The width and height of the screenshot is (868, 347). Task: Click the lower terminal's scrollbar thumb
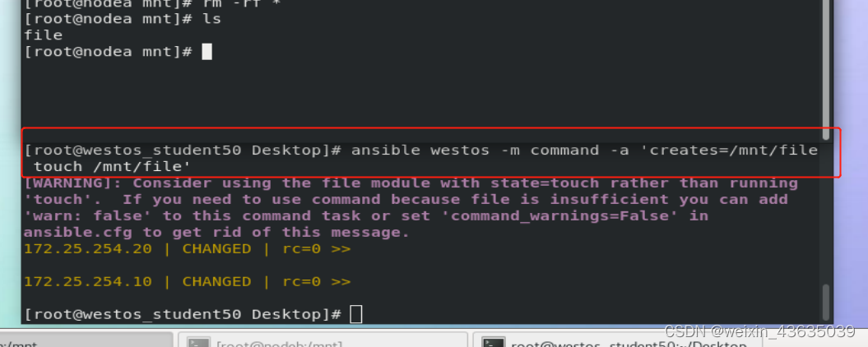[825, 302]
